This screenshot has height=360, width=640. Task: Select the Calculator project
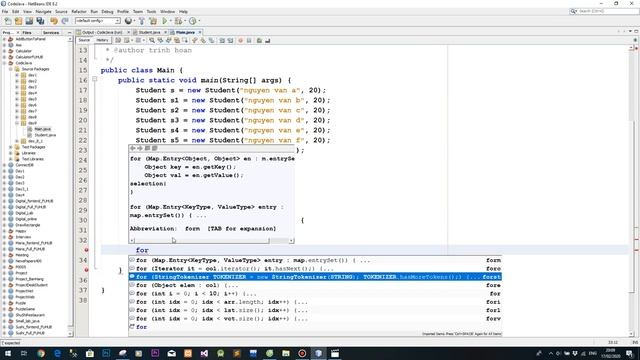pyautogui.click(x=23, y=51)
